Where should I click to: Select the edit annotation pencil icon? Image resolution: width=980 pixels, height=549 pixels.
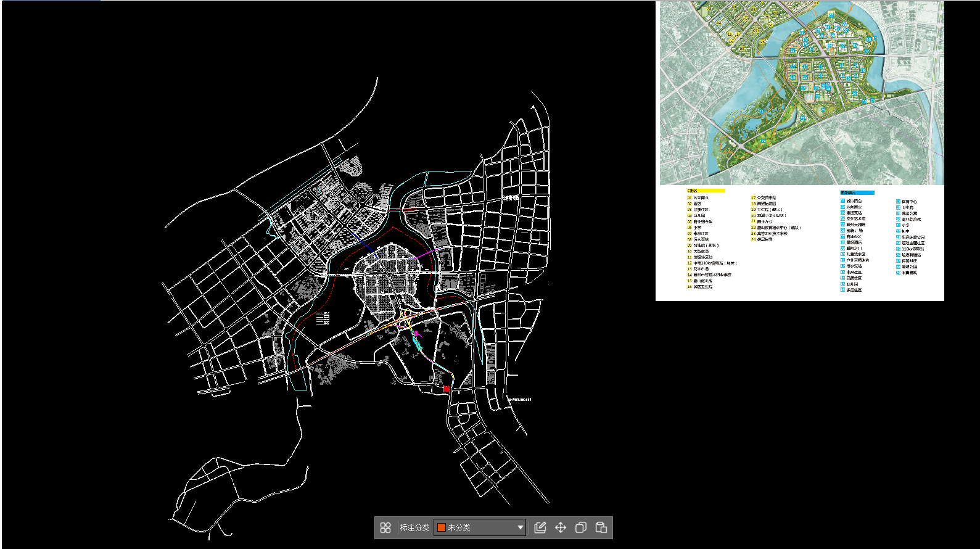tap(540, 527)
